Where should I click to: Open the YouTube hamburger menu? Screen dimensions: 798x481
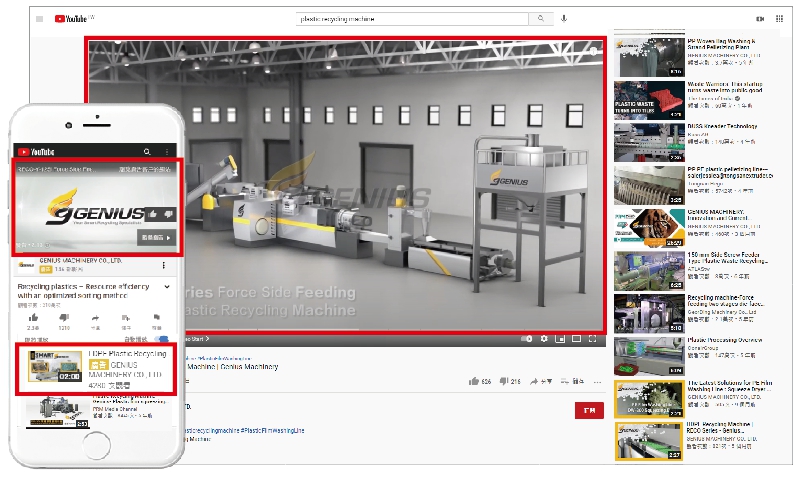click(x=40, y=19)
